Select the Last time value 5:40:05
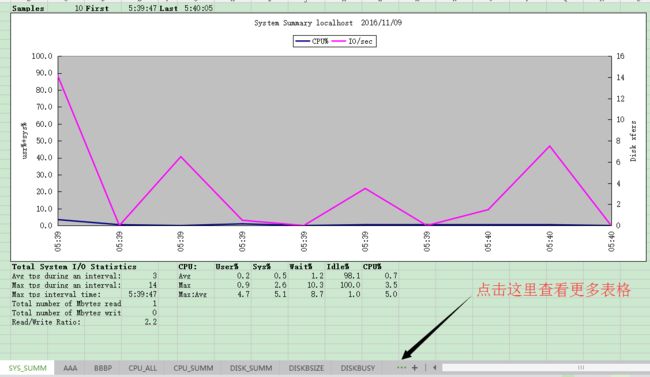 [198, 8]
